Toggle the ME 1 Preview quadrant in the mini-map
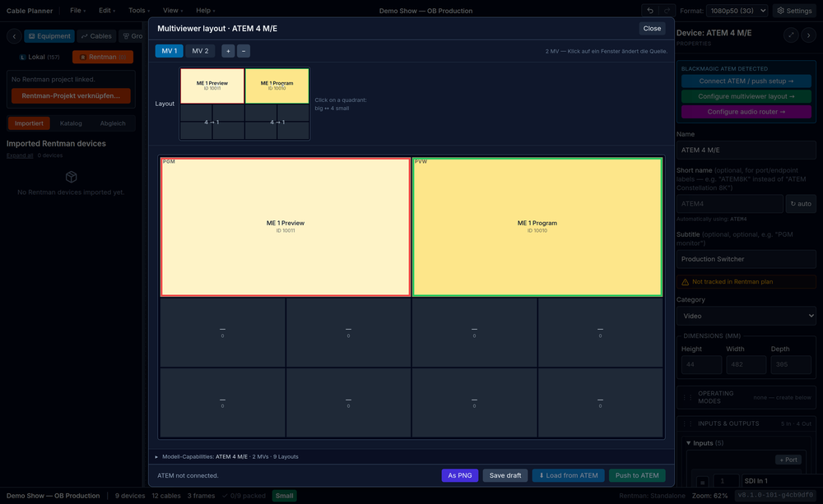Image resolution: width=823 pixels, height=504 pixels. [212, 86]
